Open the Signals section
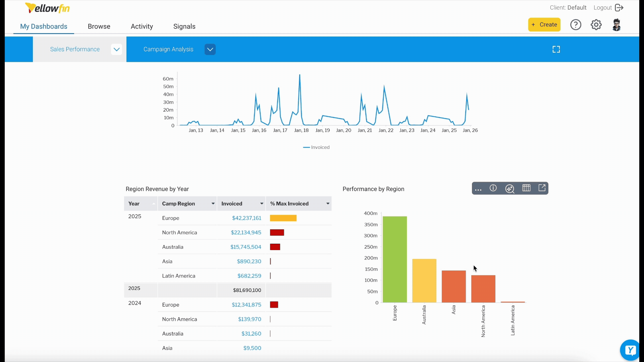Image resolution: width=644 pixels, height=362 pixels. coord(184,26)
